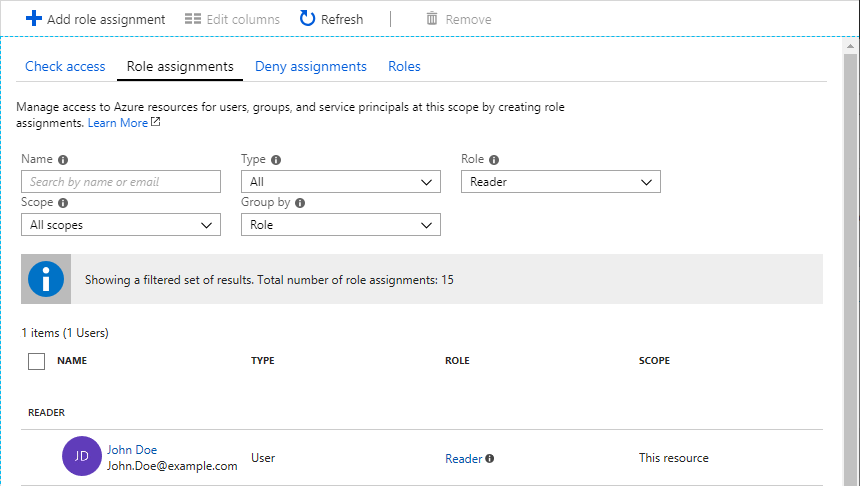The height and width of the screenshot is (486, 860).
Task: Open the Deny assignments tab
Action: click(311, 67)
